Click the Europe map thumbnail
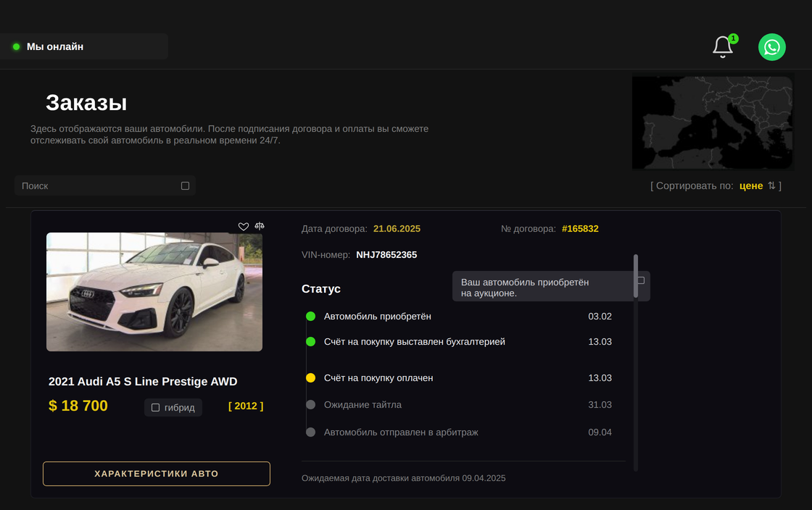The image size is (812, 510). (712, 122)
